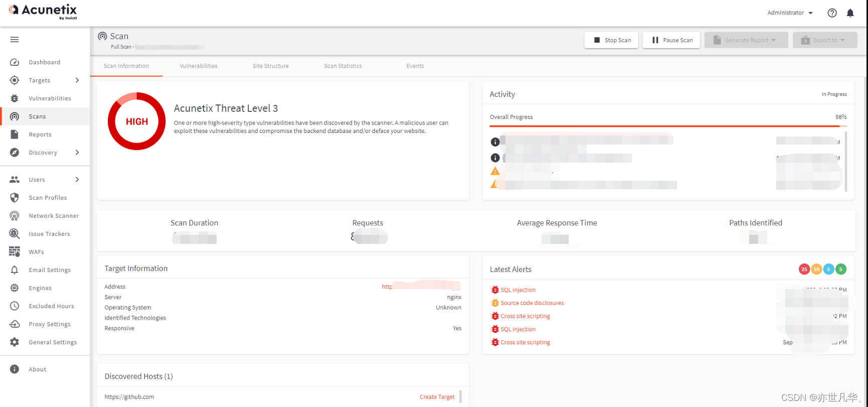Click the Proxy Settings cloud icon
Image resolution: width=868 pixels, height=407 pixels.
pyautogui.click(x=15, y=324)
